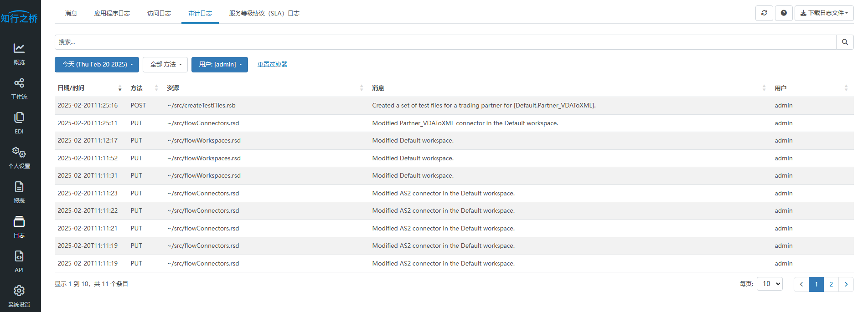Sort by 方法 column arrows
This screenshot has height=312, width=868.
pyautogui.click(x=156, y=88)
